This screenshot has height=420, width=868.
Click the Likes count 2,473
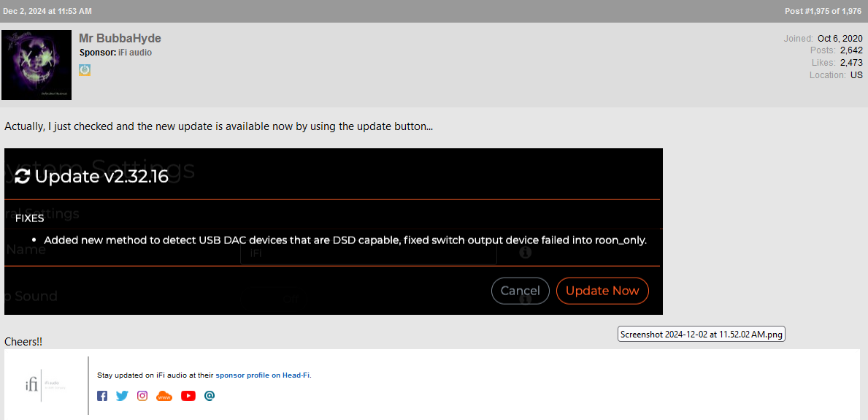(851, 63)
